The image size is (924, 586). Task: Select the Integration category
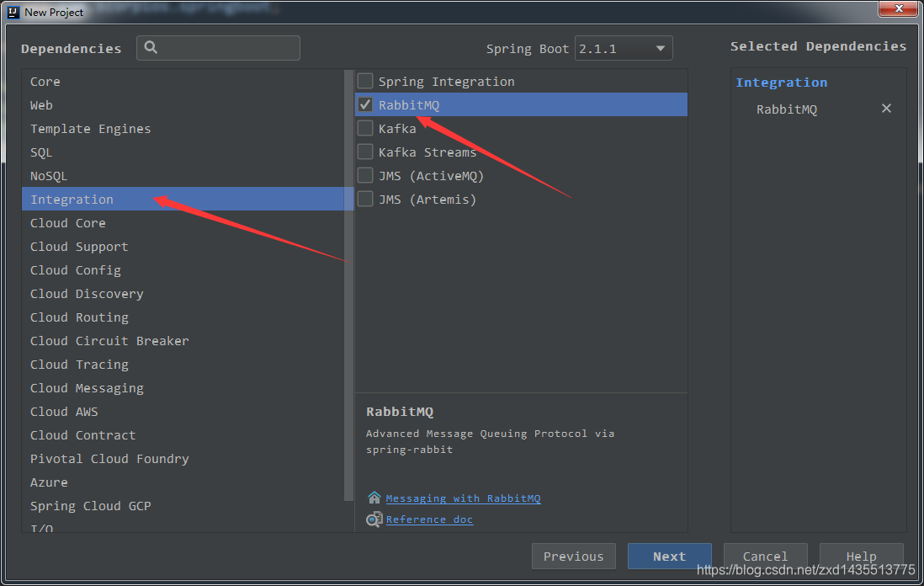point(183,200)
